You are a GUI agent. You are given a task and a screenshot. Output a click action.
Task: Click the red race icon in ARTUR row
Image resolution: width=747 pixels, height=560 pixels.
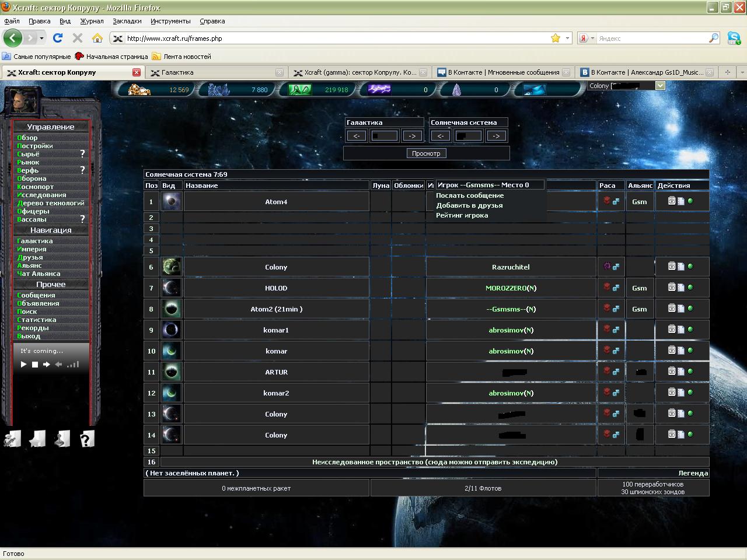[607, 371]
